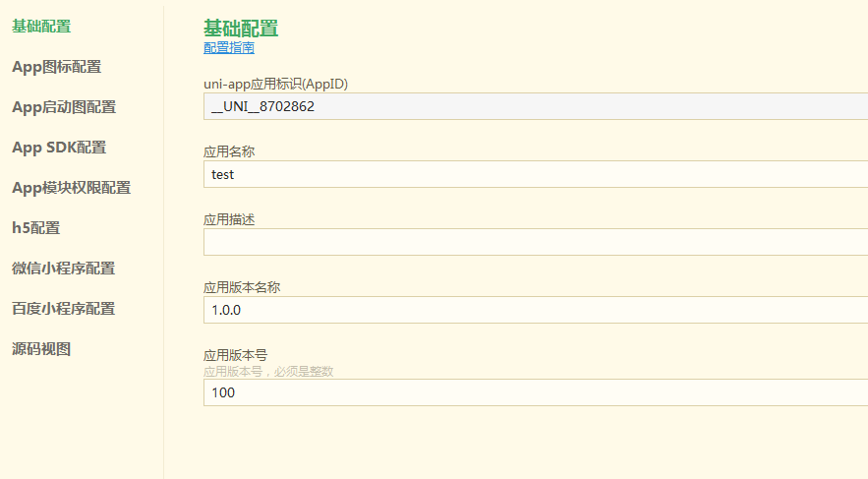Click the empty 应用描述 input field

point(536,242)
